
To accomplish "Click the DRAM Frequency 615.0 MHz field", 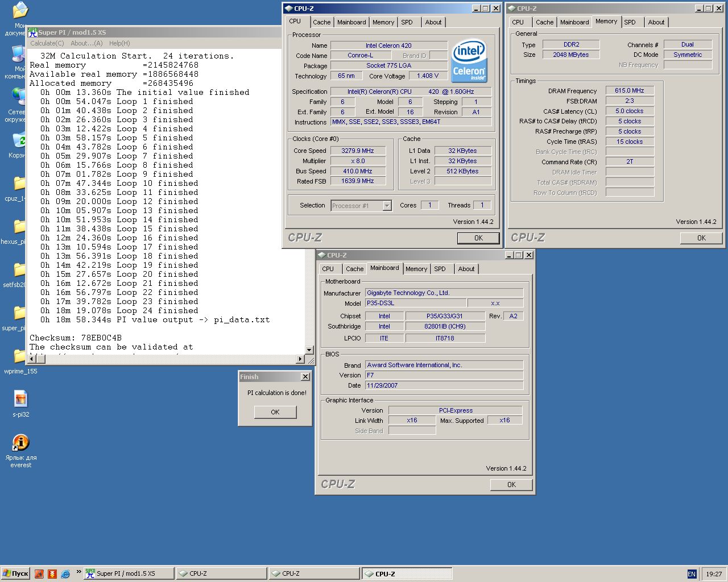I will [630, 90].
